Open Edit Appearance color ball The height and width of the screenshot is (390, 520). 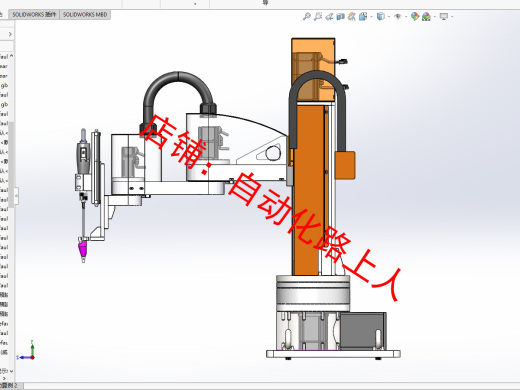(415, 16)
